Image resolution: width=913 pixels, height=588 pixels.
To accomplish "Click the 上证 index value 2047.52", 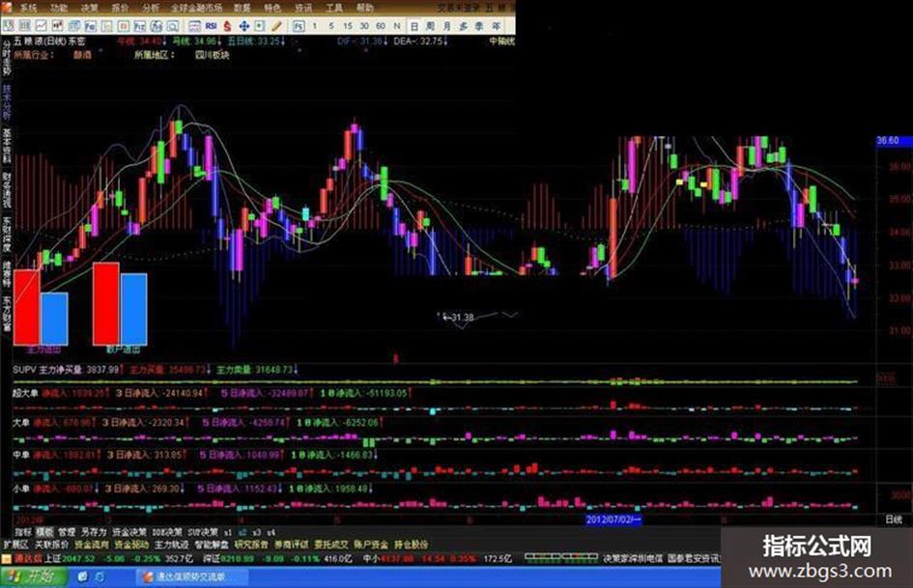I will pyautogui.click(x=78, y=559).
